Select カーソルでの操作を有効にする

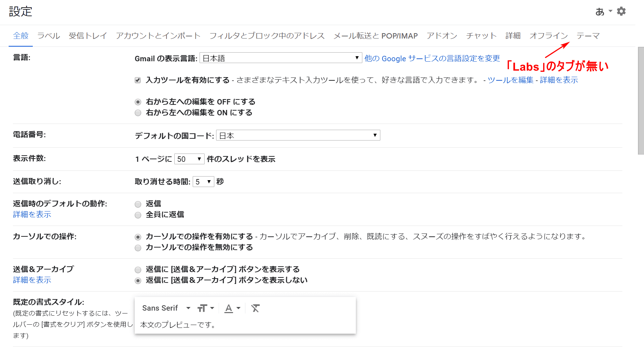(x=138, y=237)
